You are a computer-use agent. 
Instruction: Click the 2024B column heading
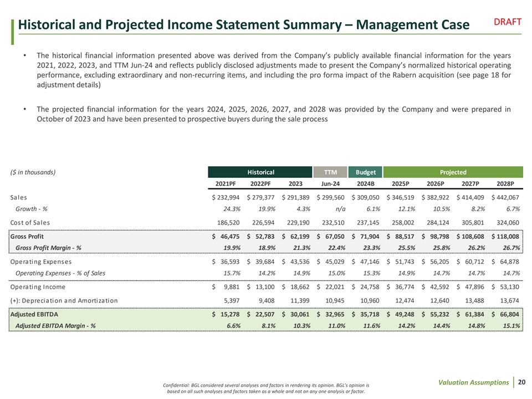[365, 183]
